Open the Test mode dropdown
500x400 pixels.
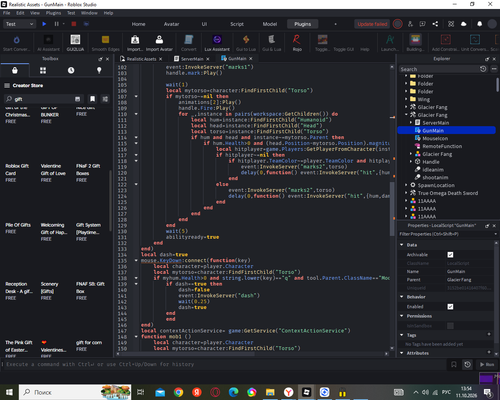pyautogui.click(x=19, y=24)
